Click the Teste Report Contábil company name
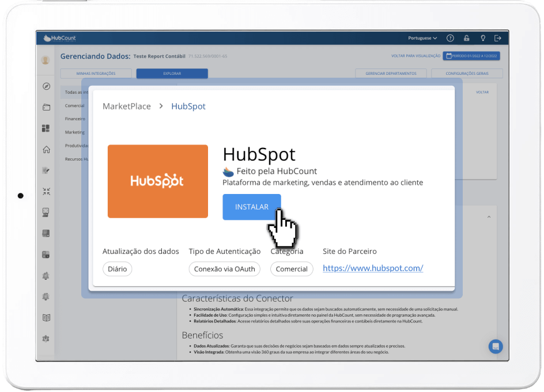 click(159, 56)
